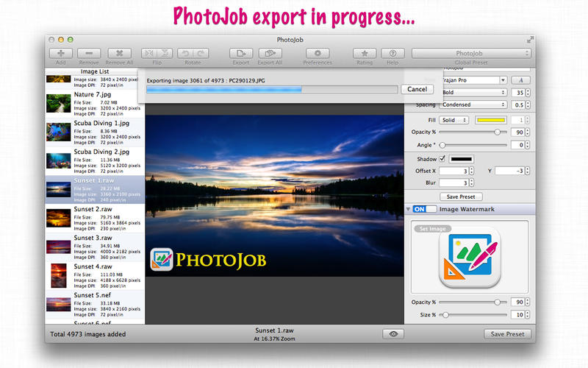
Task: Click the Offset X input field
Action: (453, 171)
